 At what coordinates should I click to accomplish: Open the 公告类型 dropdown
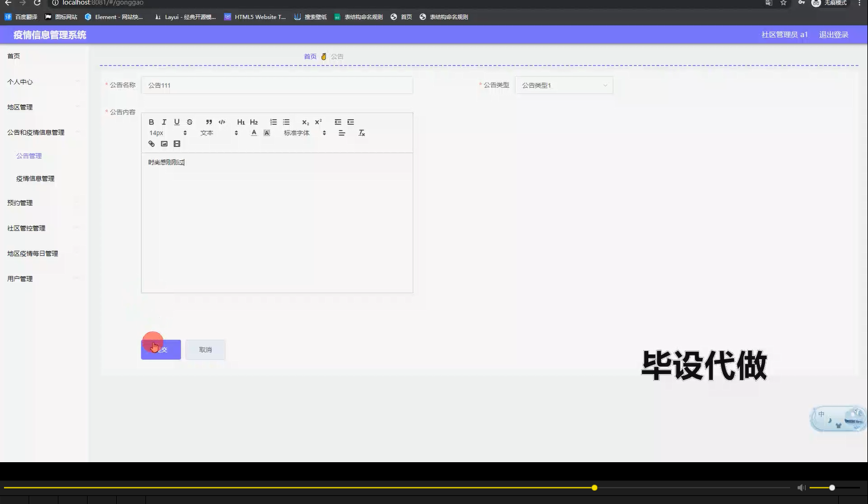click(564, 85)
